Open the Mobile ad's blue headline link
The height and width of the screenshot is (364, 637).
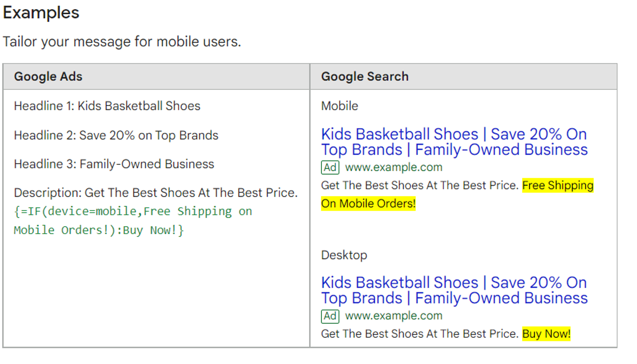[x=454, y=142]
